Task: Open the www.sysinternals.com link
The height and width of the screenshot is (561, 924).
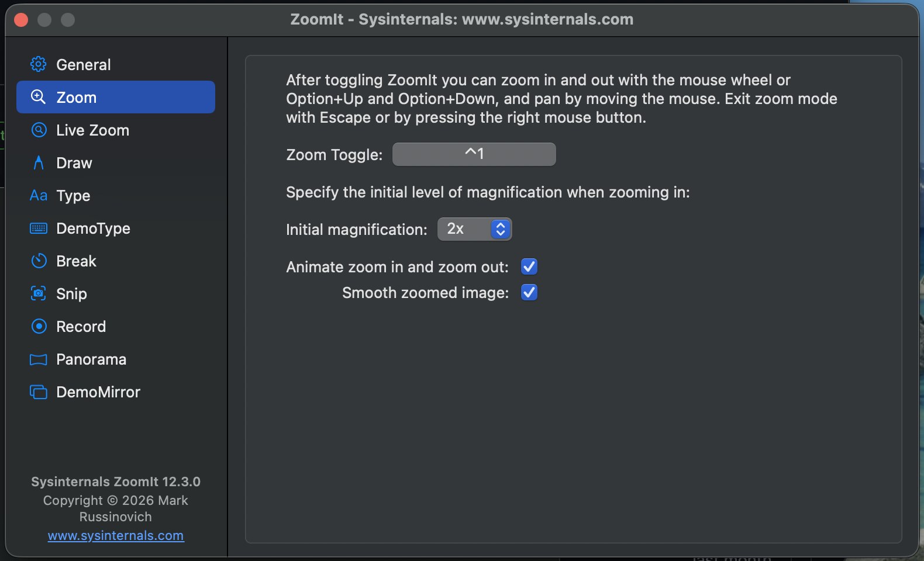Action: click(116, 535)
